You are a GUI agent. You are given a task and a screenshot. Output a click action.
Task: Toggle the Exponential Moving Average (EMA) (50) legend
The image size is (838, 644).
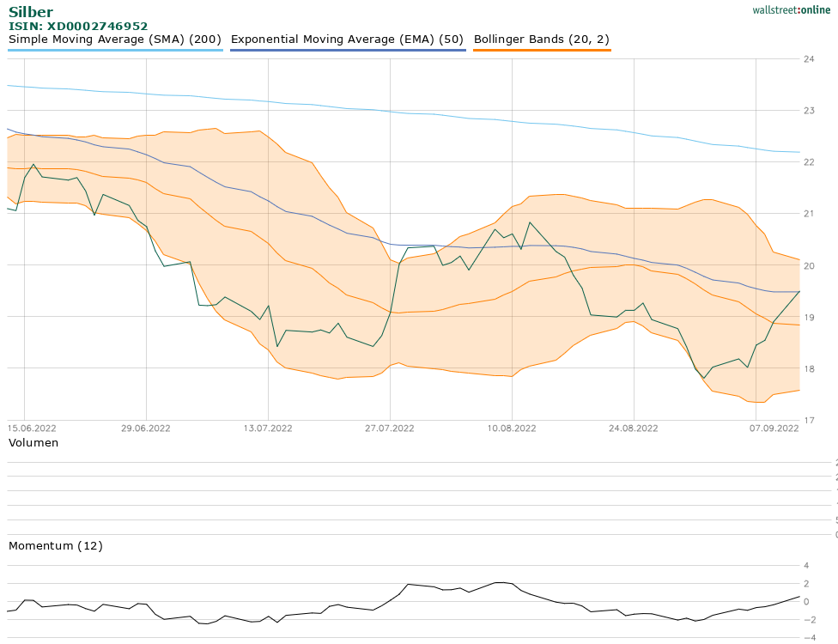348,39
